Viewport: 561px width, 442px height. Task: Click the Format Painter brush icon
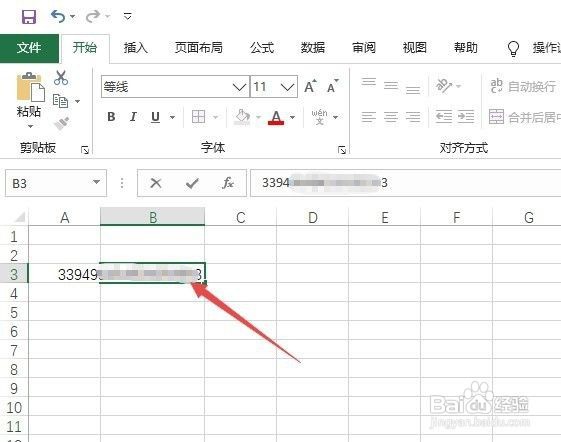[x=61, y=123]
